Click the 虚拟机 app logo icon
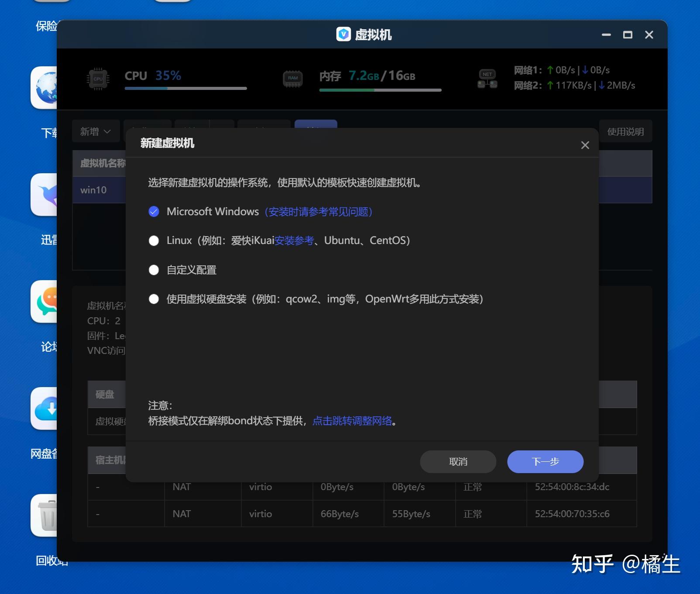Viewport: 700px width, 594px height. click(343, 34)
